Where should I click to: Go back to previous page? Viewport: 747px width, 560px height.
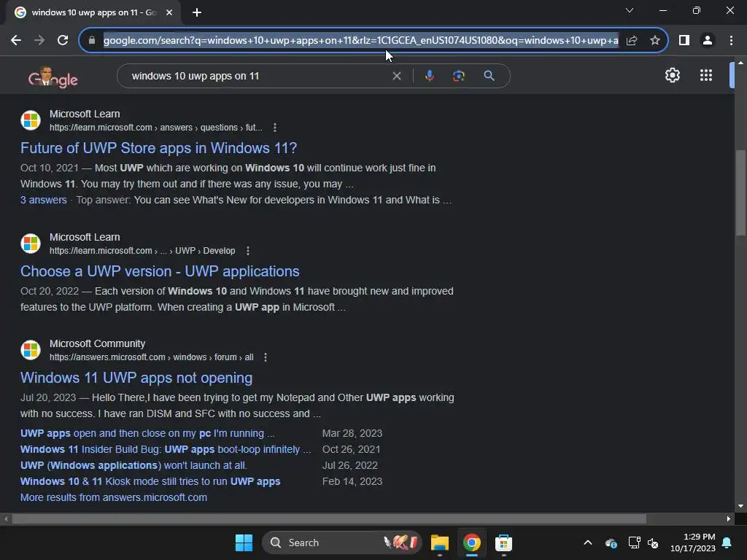coord(16,40)
